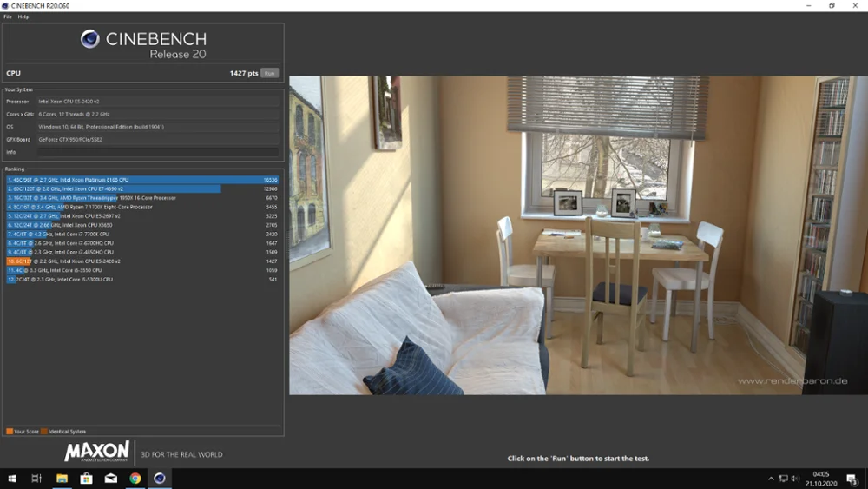Open Google Chrome from the taskbar
The width and height of the screenshot is (868, 489).
135,479
